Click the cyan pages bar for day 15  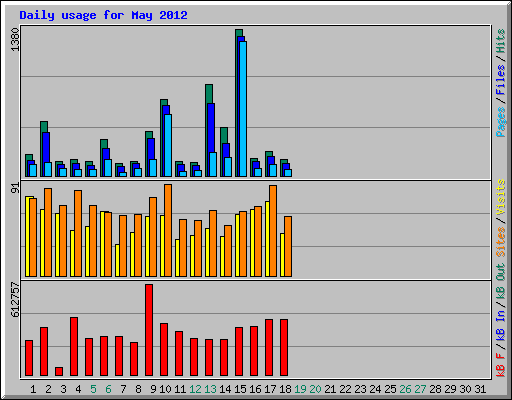243,109
